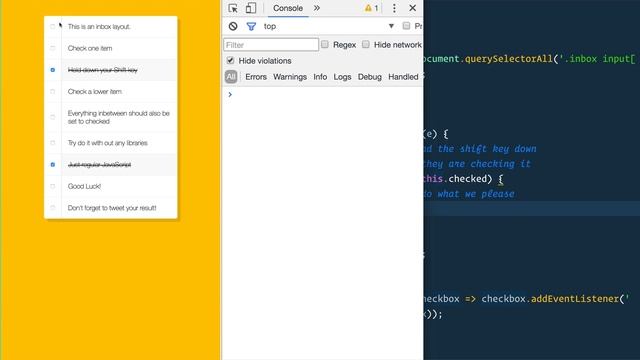Filter console by Debug
The height and width of the screenshot is (360, 640).
tap(369, 77)
